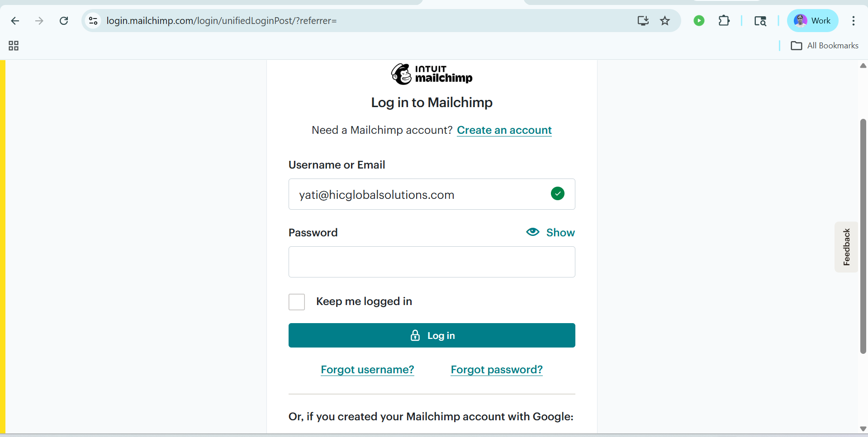Open the tab search icon in toolbar
868x437 pixels.
click(x=760, y=21)
